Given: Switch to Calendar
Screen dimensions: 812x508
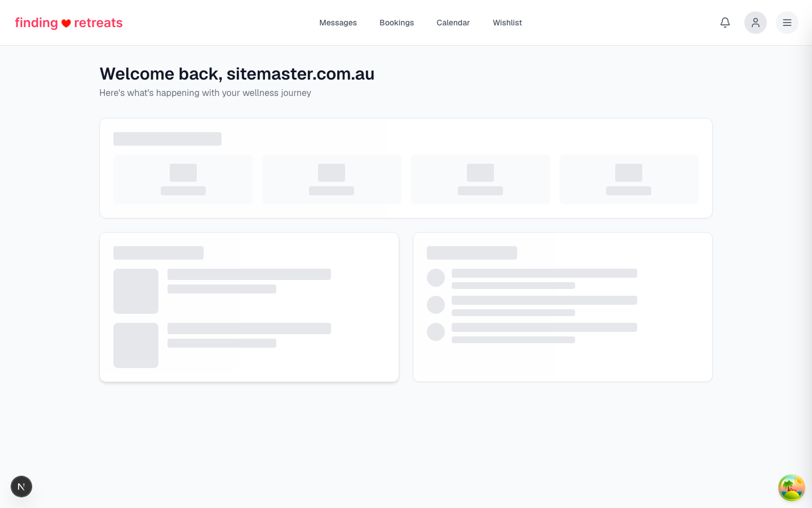Looking at the screenshot, I should 453,23.
